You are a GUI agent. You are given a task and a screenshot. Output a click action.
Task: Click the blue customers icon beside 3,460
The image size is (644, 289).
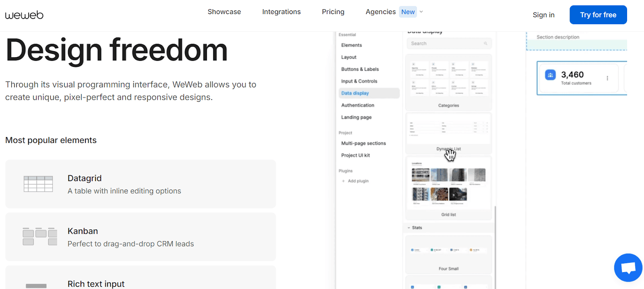tap(550, 75)
